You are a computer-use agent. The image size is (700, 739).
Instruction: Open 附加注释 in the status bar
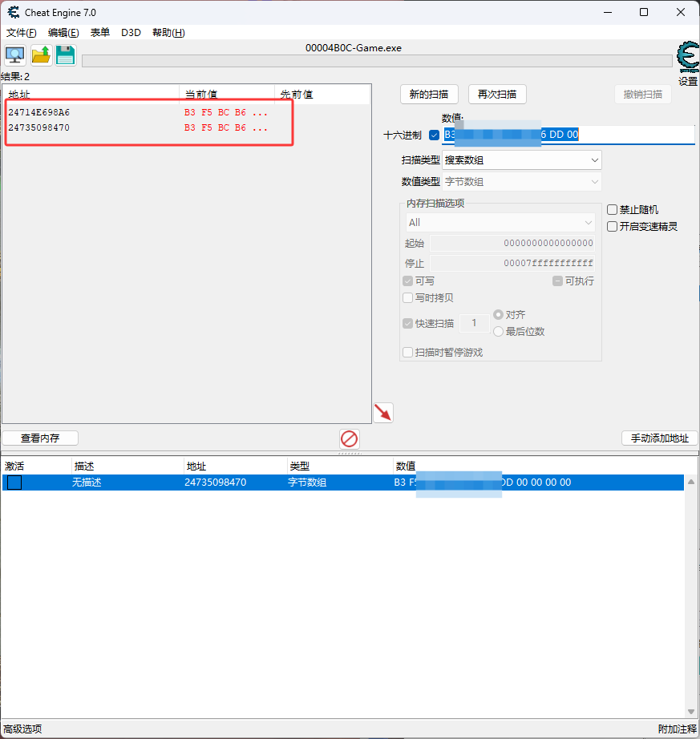[678, 729]
